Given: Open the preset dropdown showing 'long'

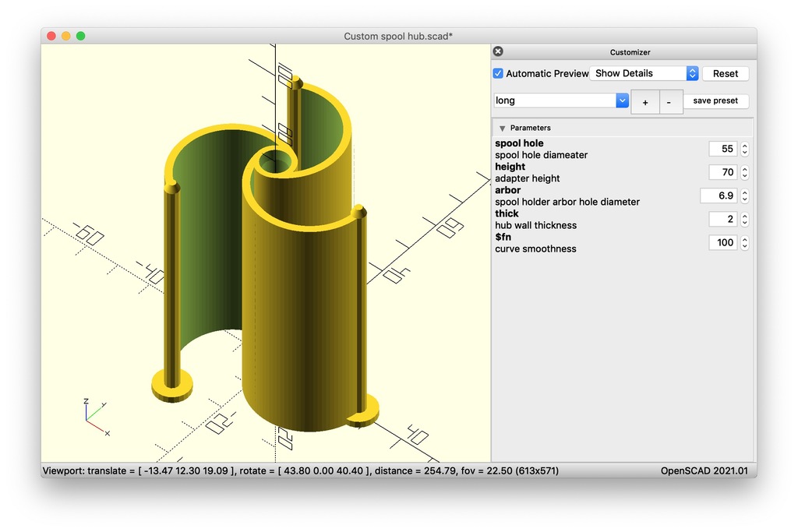Looking at the screenshot, I should (621, 100).
